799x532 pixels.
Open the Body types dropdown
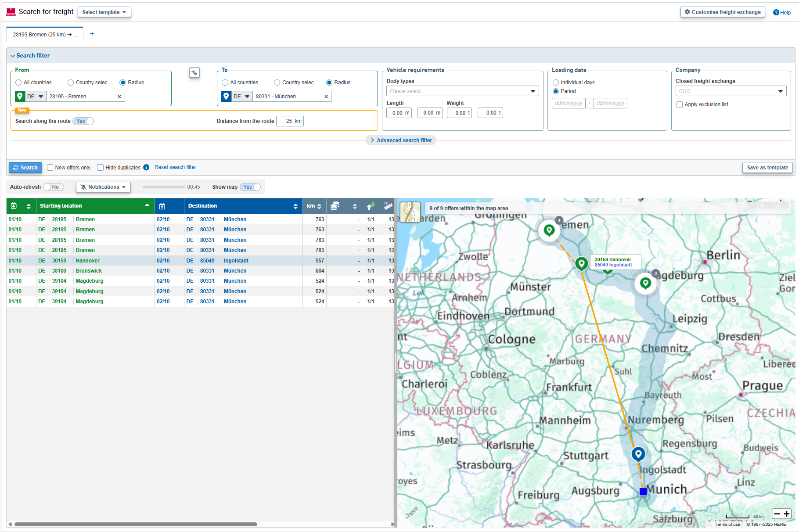462,91
